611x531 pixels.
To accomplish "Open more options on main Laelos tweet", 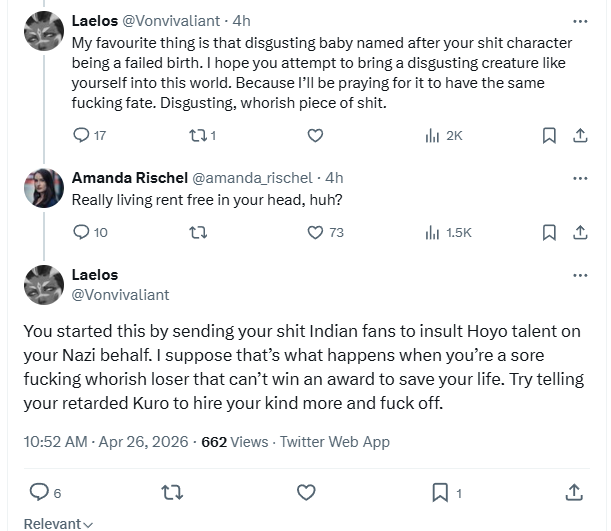I will pyautogui.click(x=579, y=275).
